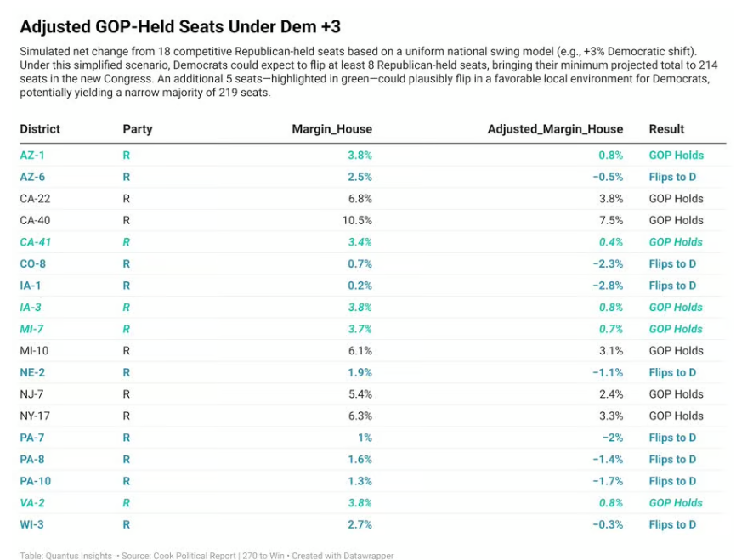Click the VA-2 'GOP Holds' result
Screen dimensions: 736x560
pos(676,503)
